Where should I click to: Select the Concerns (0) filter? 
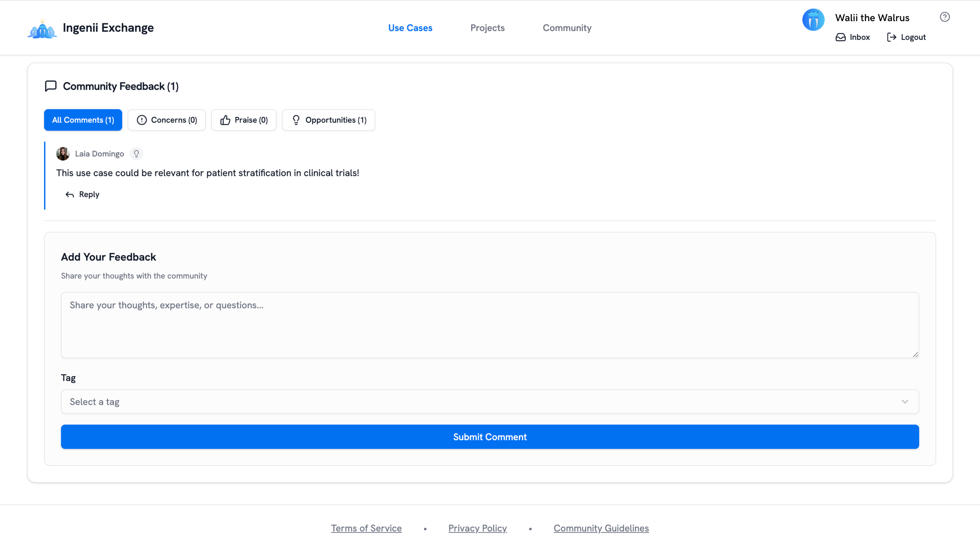point(167,120)
